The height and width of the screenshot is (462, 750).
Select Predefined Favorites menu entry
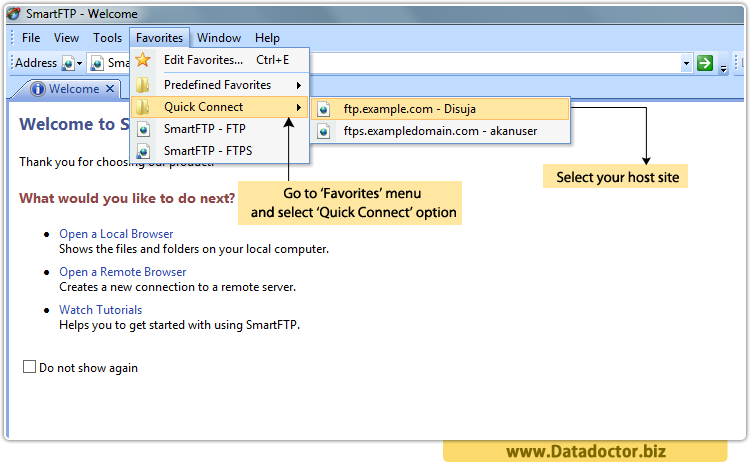220,85
